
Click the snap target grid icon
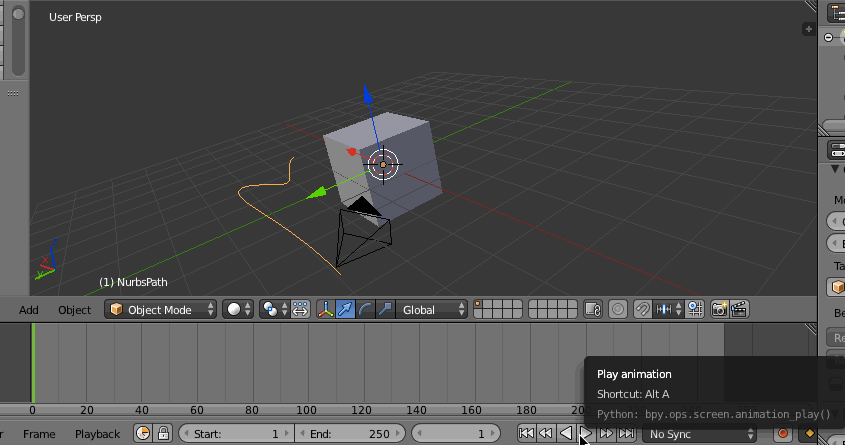click(x=695, y=310)
